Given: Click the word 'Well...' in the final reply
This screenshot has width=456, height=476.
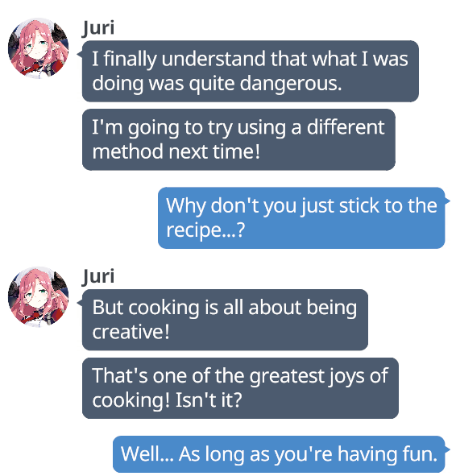Looking at the screenshot, I should [147, 454].
